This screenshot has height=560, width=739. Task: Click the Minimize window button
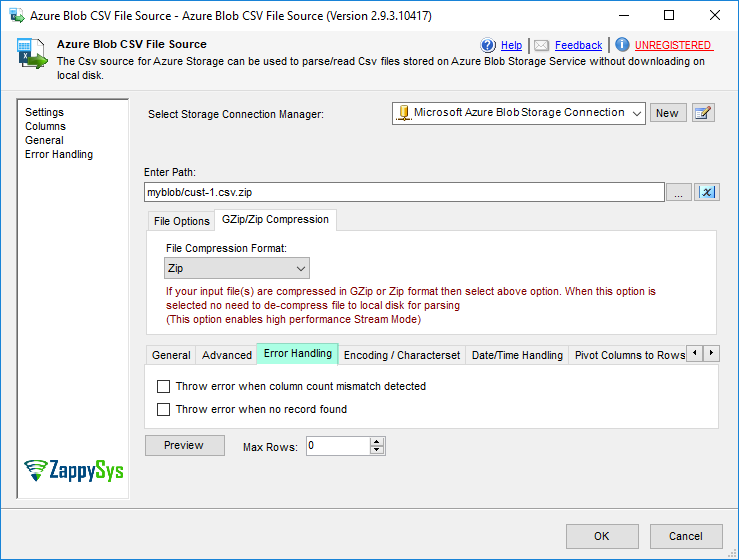(624, 16)
